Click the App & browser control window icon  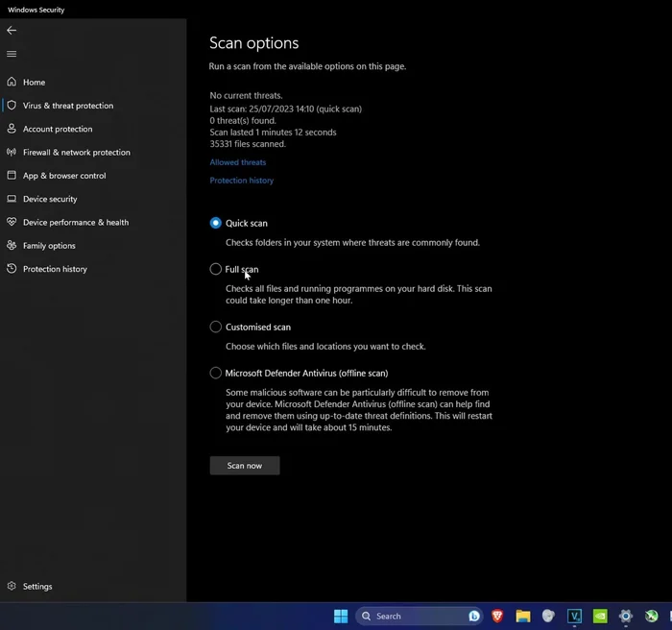(x=12, y=175)
